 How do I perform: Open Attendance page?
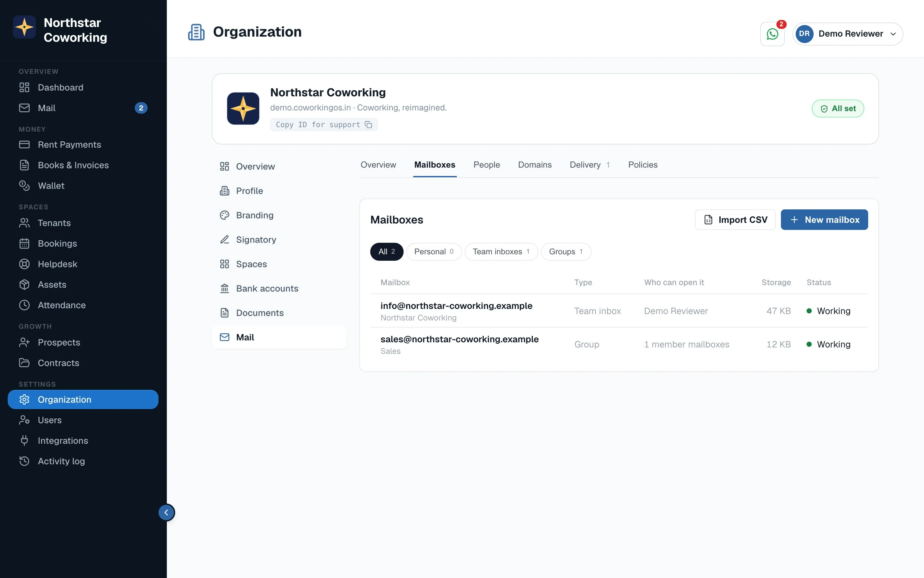click(83, 305)
